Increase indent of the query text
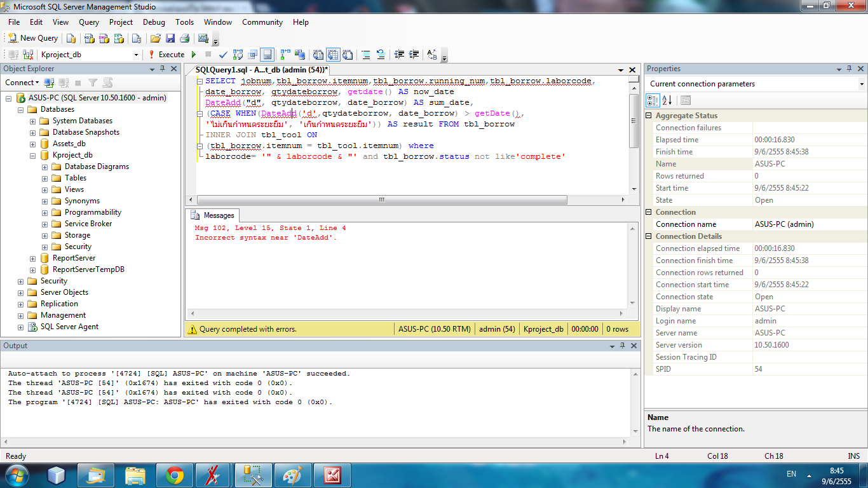This screenshot has width=868, height=488. [414, 55]
